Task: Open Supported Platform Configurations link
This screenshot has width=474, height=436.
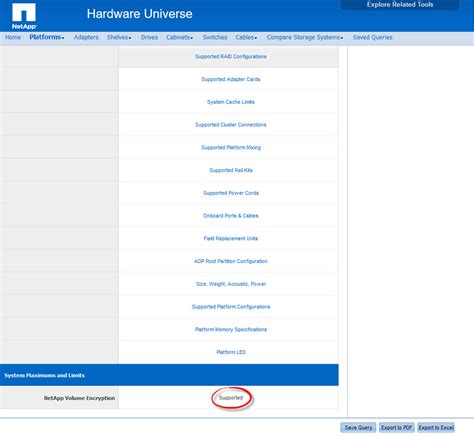Action: tap(231, 307)
